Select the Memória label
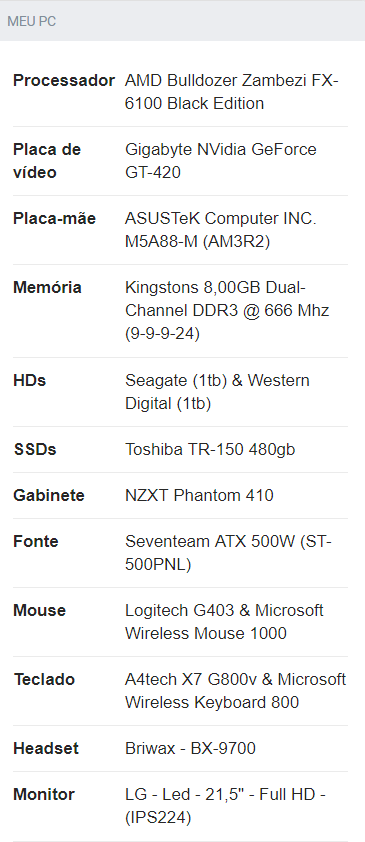The image size is (365, 842). point(47,287)
